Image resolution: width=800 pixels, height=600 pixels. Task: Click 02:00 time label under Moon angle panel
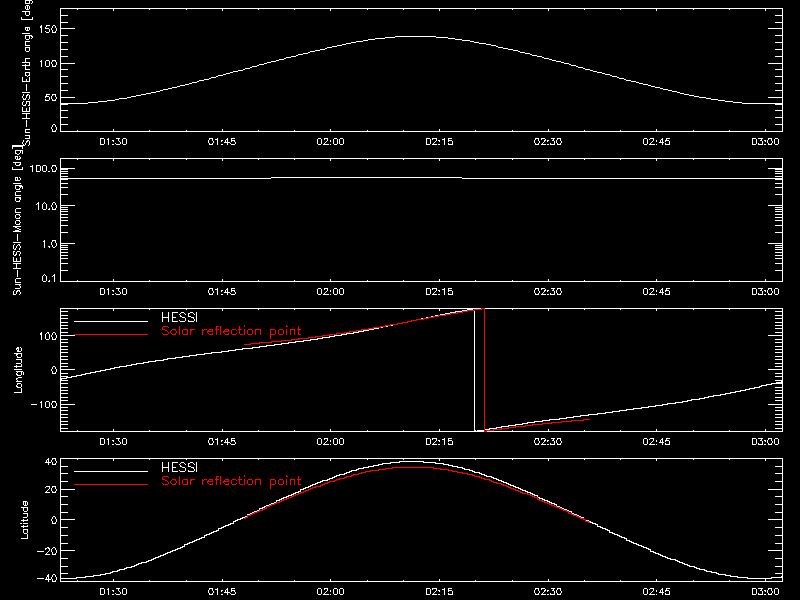[x=331, y=292]
